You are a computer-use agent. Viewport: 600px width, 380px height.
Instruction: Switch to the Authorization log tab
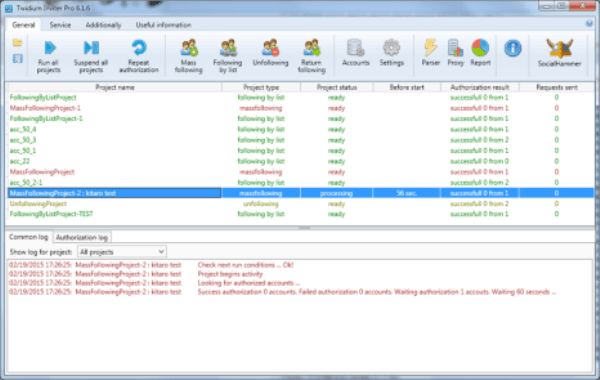pyautogui.click(x=82, y=237)
